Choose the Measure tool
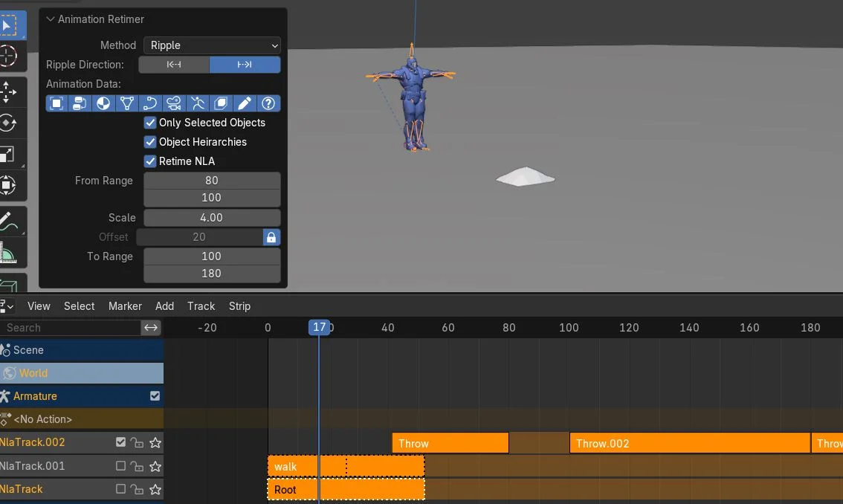 (13, 251)
